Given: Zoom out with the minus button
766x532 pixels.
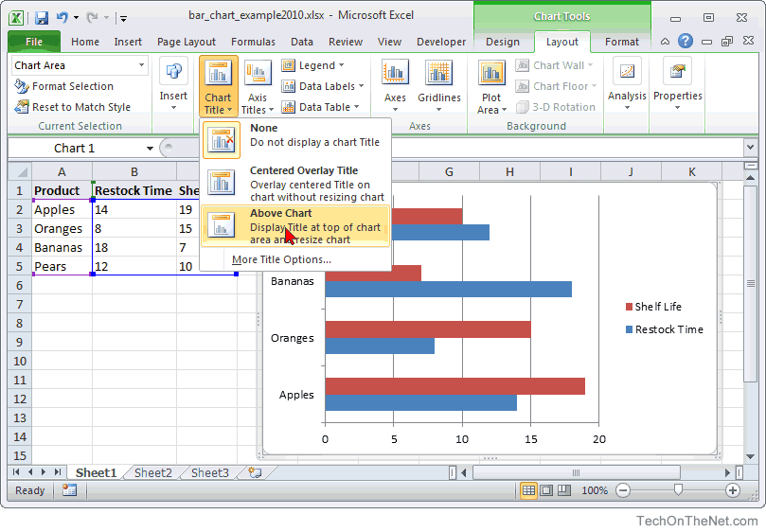Looking at the screenshot, I should 623,490.
